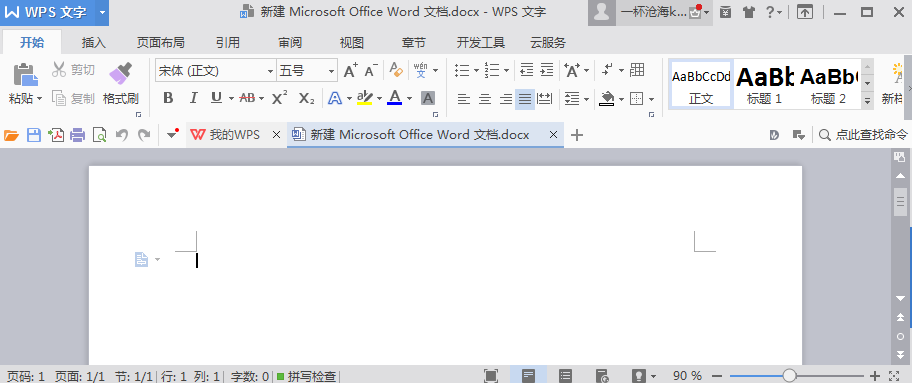Viewport: 912px width, 383px height.
Task: Redo the last action
Action: pos(143,135)
